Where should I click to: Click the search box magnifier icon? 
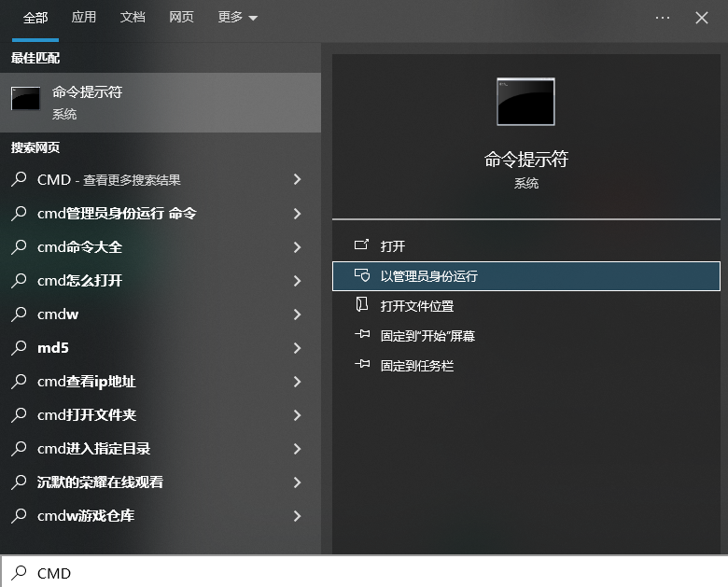pyautogui.click(x=19, y=573)
